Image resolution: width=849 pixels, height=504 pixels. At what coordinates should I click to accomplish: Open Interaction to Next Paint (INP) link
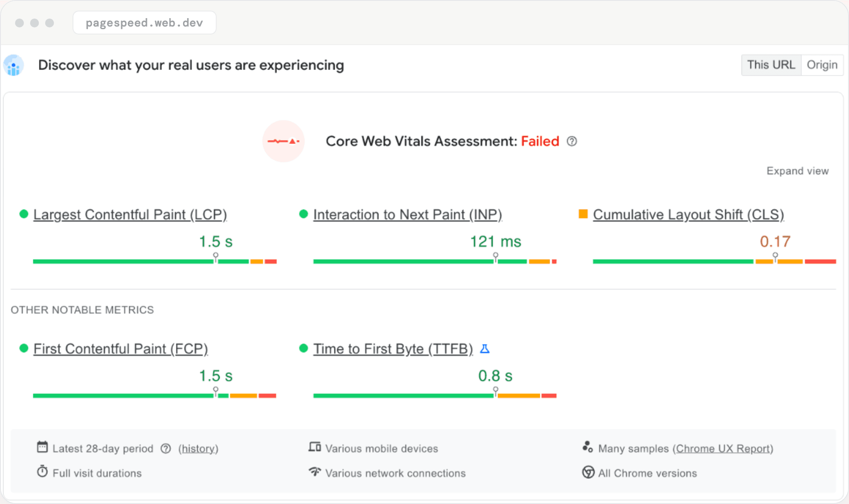coord(408,214)
